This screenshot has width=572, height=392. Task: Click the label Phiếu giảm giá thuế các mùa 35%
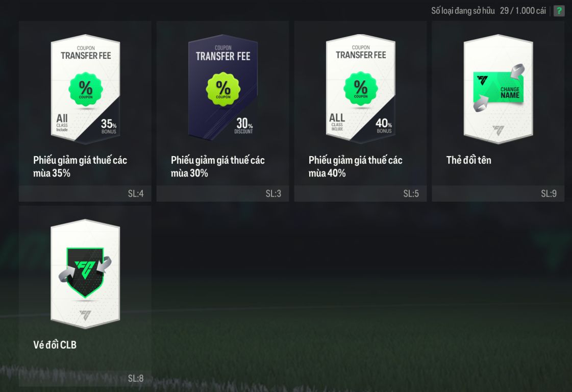[80, 166]
